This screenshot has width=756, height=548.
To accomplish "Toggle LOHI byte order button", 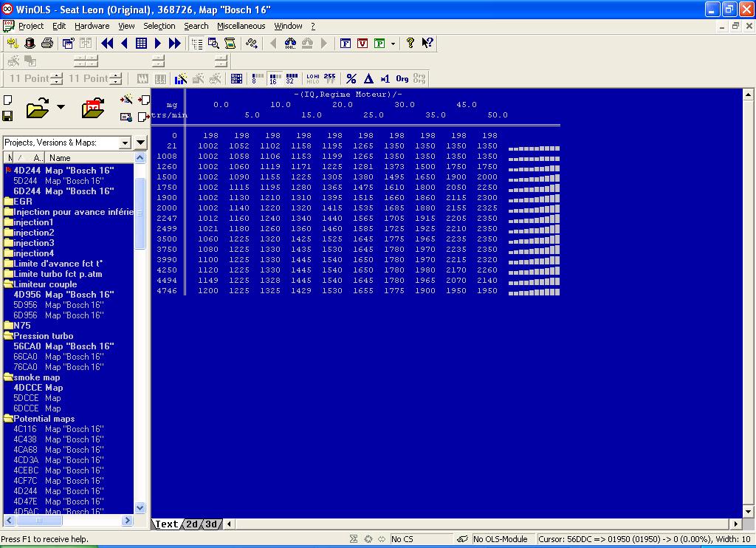I will [x=313, y=78].
